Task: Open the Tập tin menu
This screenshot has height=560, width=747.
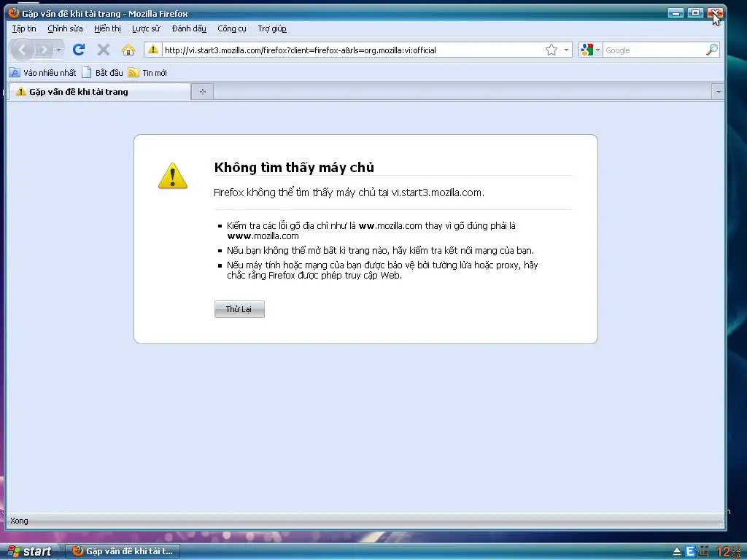Action: pyautogui.click(x=24, y=28)
